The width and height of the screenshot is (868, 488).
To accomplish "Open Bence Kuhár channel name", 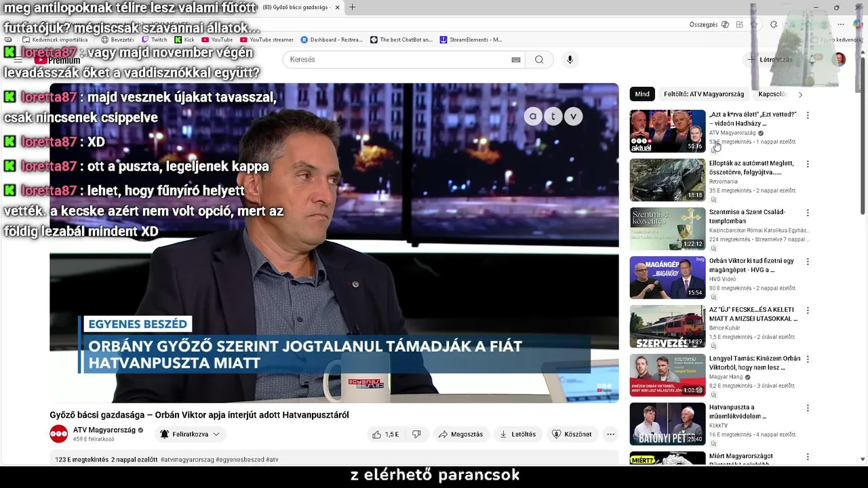I will [725, 328].
